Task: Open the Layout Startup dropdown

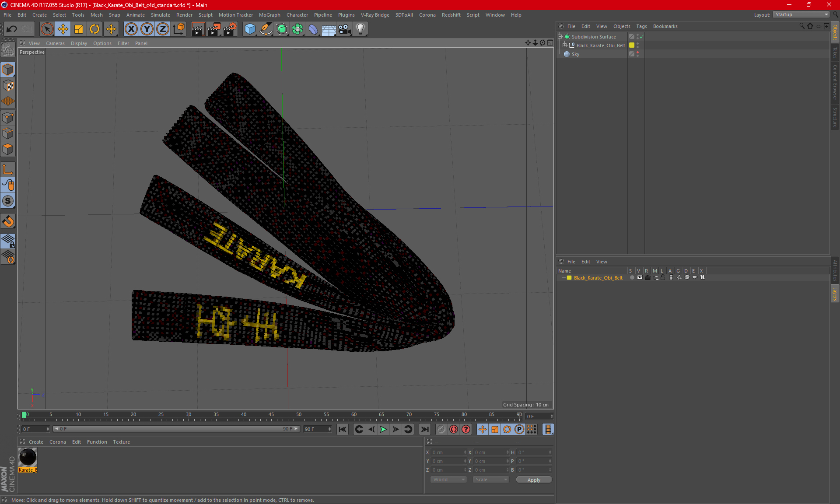Action: click(x=801, y=14)
